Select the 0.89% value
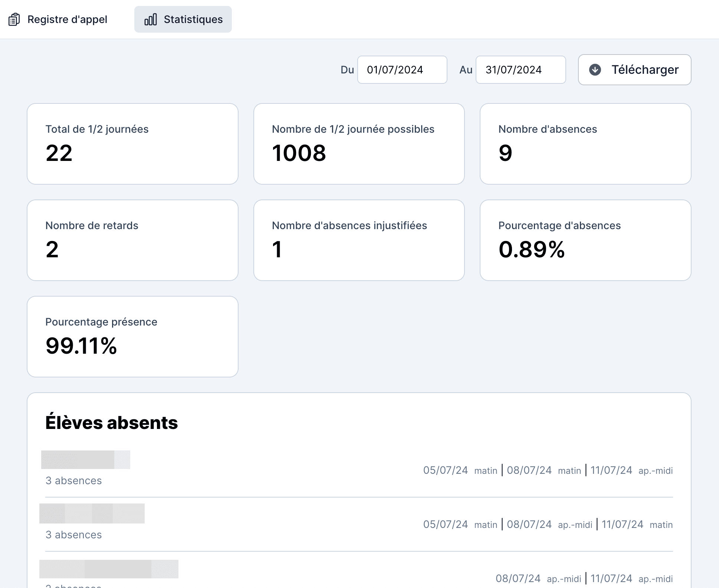Viewport: 719px width, 588px height. point(531,249)
